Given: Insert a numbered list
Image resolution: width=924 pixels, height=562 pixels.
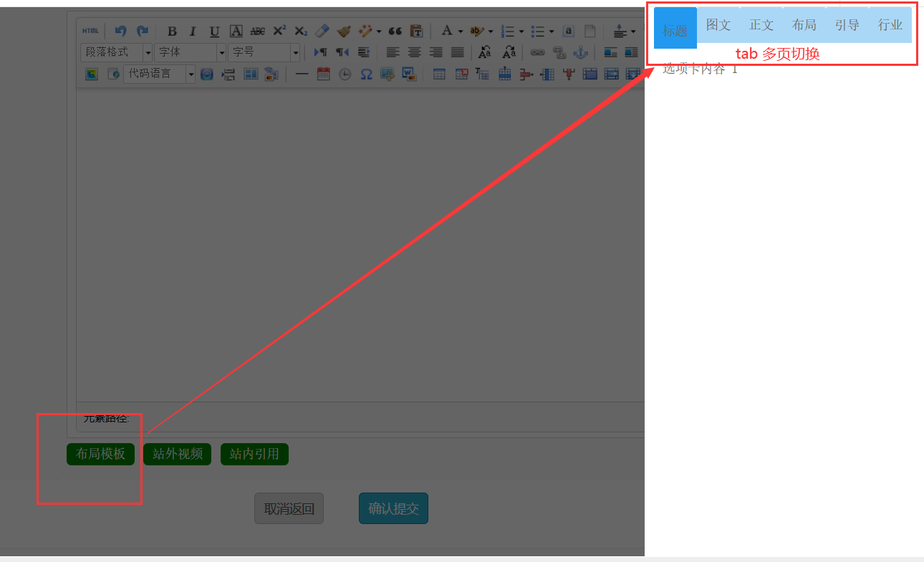Looking at the screenshot, I should click(x=507, y=31).
